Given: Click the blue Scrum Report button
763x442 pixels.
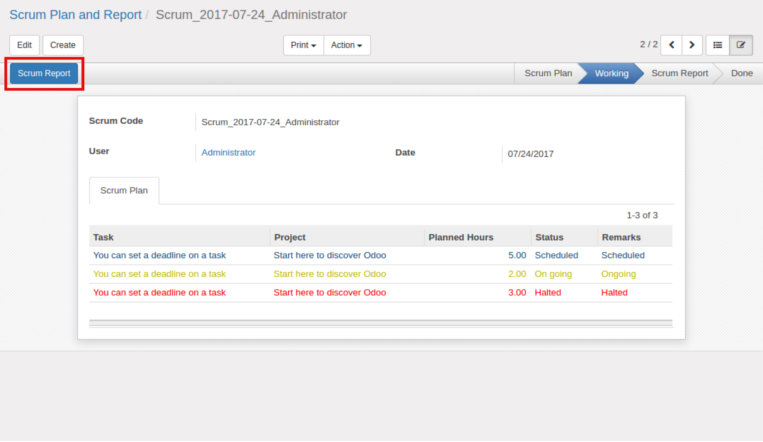Looking at the screenshot, I should click(x=44, y=73).
